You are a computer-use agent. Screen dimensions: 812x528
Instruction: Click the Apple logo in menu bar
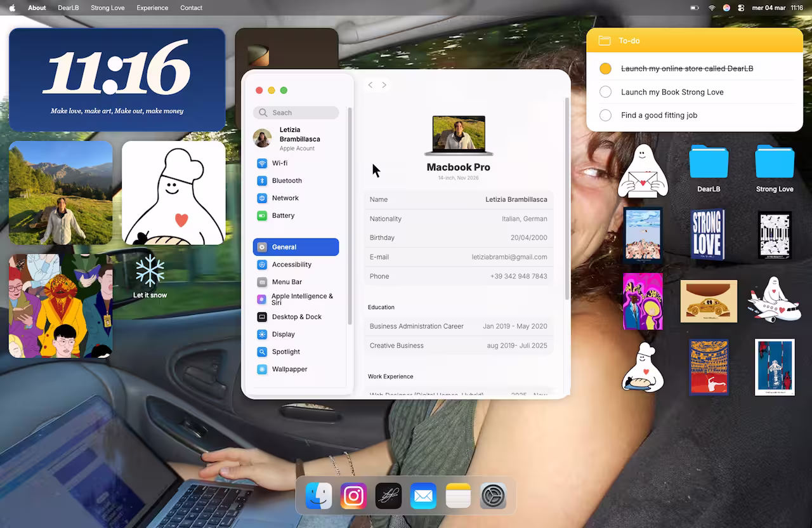coord(12,8)
